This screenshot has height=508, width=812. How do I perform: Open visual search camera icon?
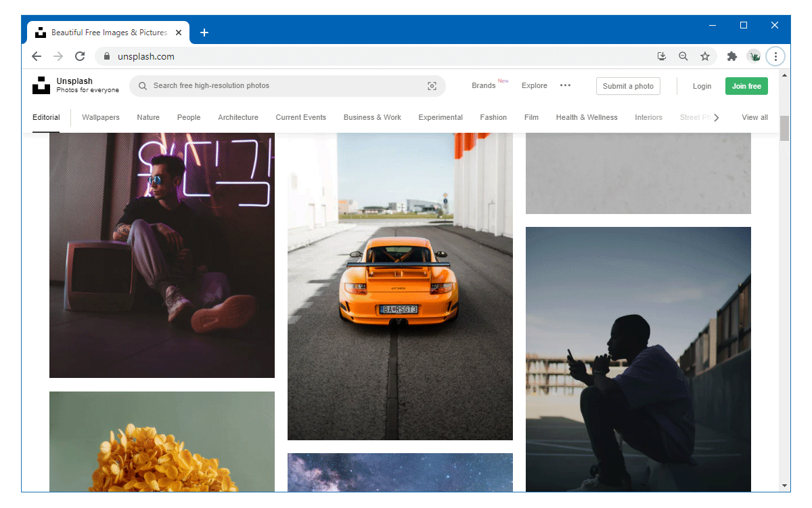(432, 86)
